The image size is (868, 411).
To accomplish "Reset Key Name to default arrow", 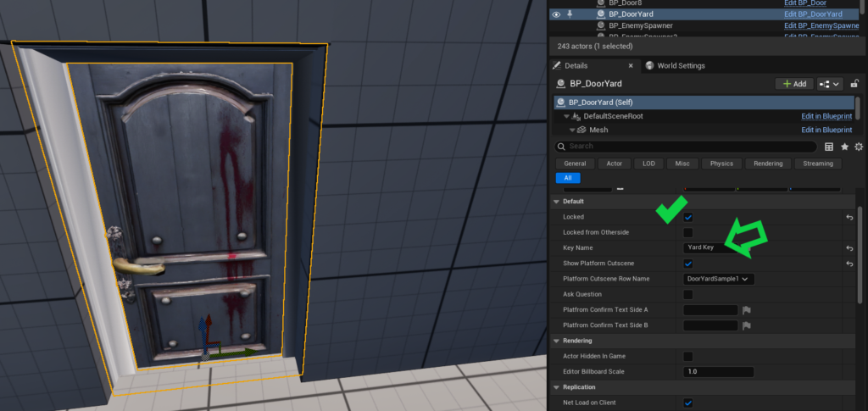I will (849, 248).
